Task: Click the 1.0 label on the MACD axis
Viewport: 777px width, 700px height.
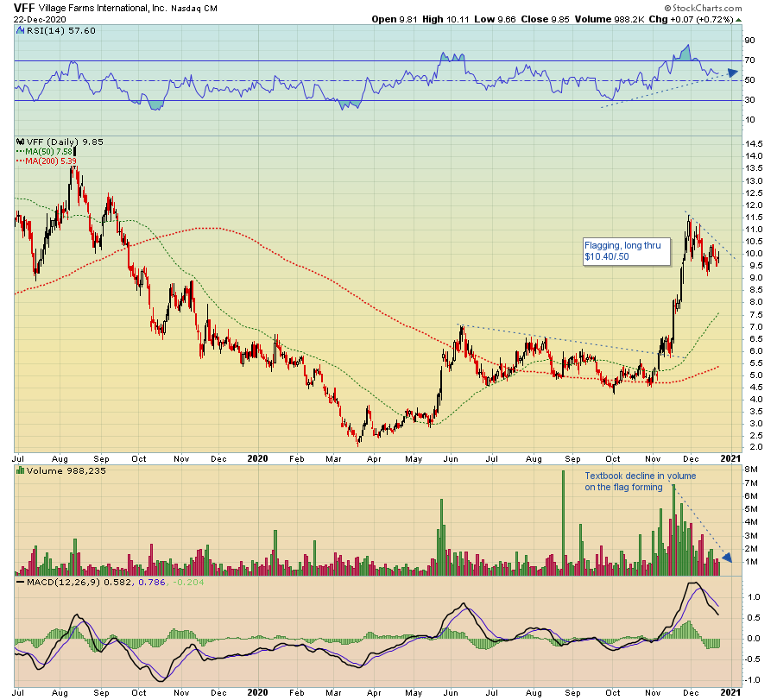Action: tap(754, 597)
